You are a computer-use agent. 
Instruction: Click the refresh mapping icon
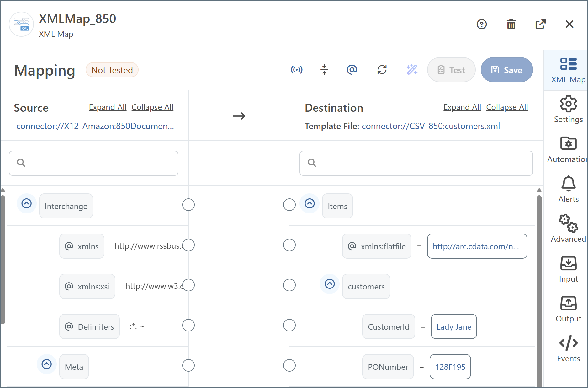point(382,70)
